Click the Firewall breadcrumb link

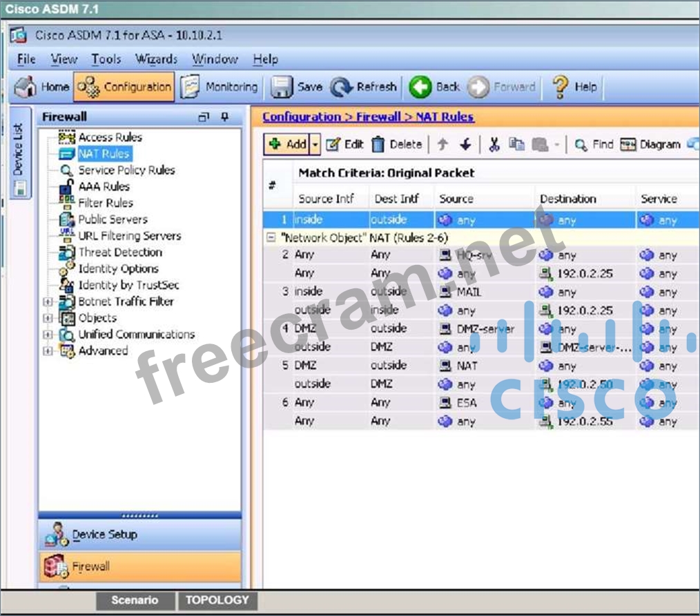click(378, 117)
